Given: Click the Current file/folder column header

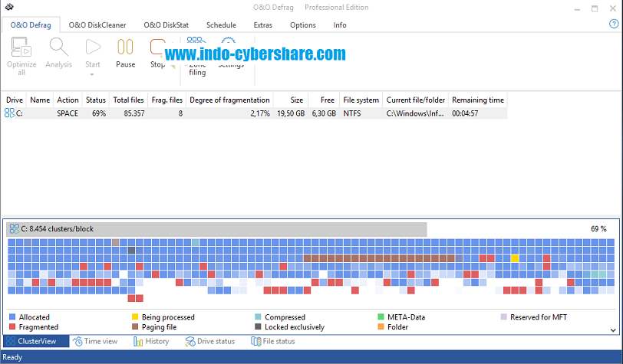Looking at the screenshot, I should click(416, 100).
